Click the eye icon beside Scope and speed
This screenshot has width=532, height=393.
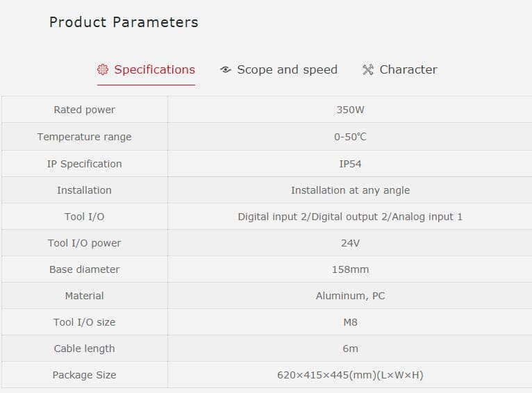pos(225,69)
